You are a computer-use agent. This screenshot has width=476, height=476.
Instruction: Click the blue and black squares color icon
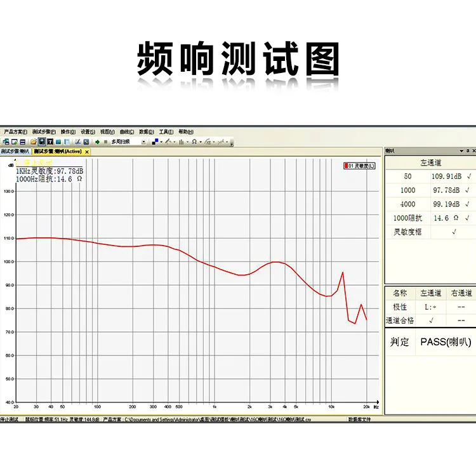pyautogui.click(x=155, y=142)
